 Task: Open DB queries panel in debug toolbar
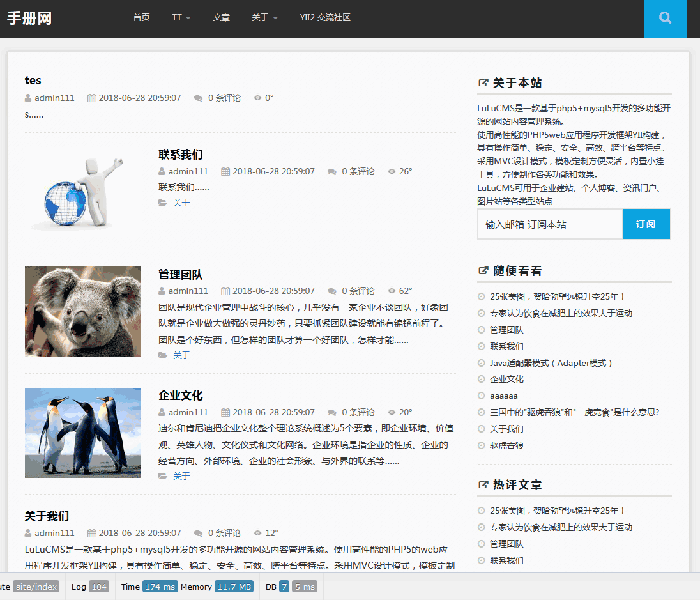(x=290, y=587)
